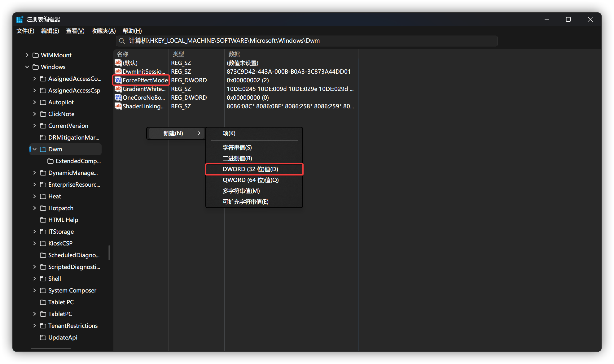Click the HTML Help folder icon

tap(43, 220)
